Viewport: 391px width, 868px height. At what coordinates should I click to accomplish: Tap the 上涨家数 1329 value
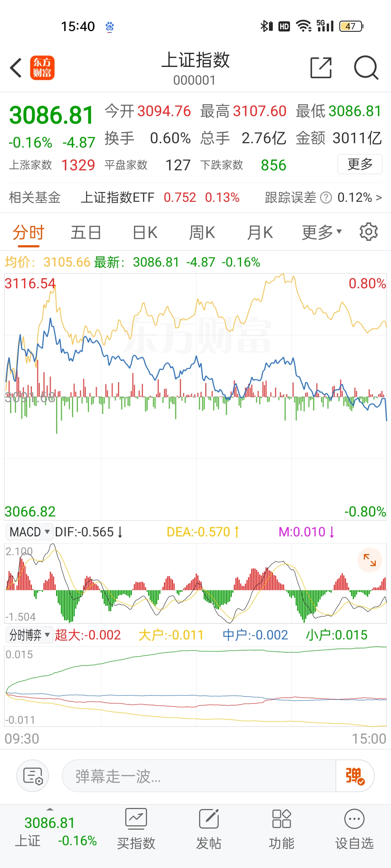[78, 165]
